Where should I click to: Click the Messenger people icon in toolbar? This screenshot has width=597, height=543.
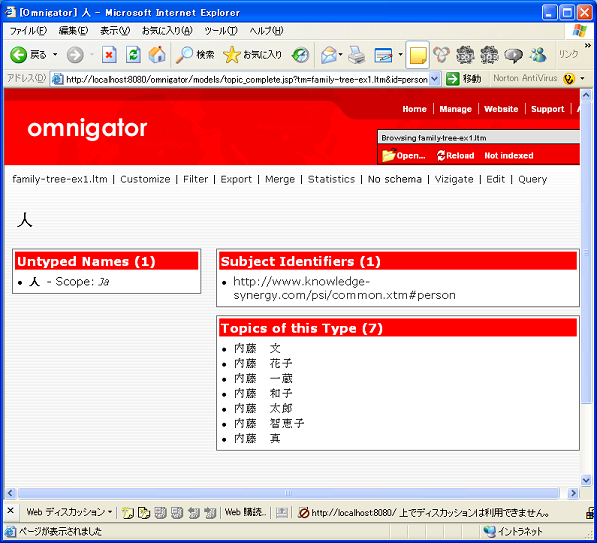538,55
